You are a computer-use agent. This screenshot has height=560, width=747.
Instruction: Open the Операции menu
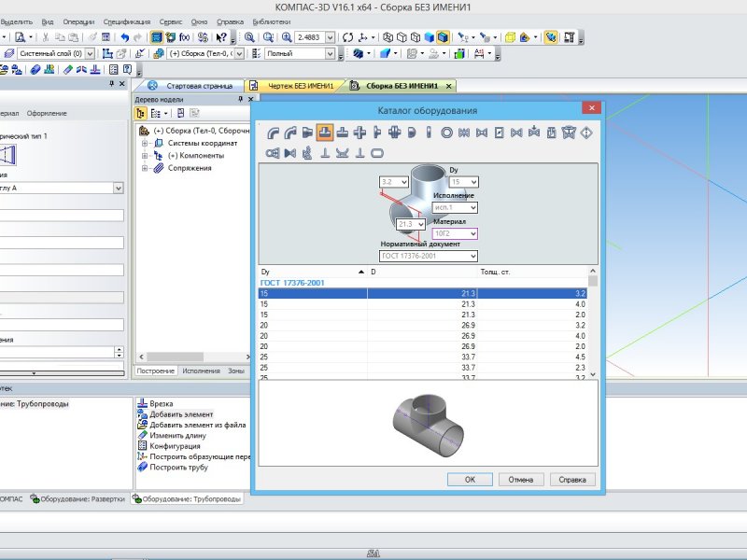click(78, 21)
